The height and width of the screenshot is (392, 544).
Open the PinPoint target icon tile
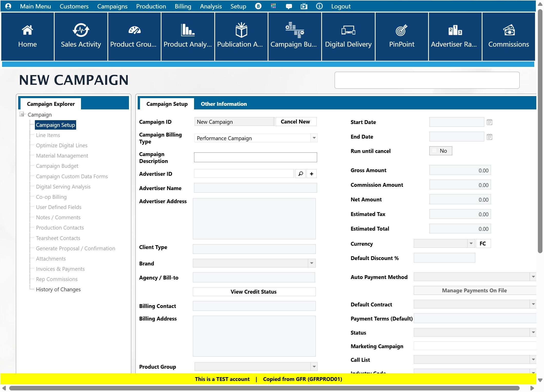(x=401, y=30)
